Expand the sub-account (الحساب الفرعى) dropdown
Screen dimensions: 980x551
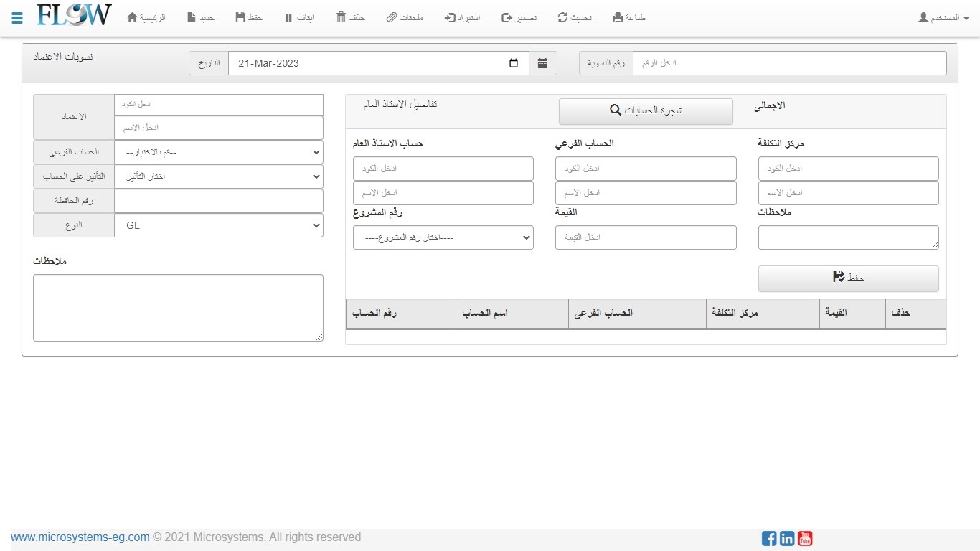[x=218, y=152]
